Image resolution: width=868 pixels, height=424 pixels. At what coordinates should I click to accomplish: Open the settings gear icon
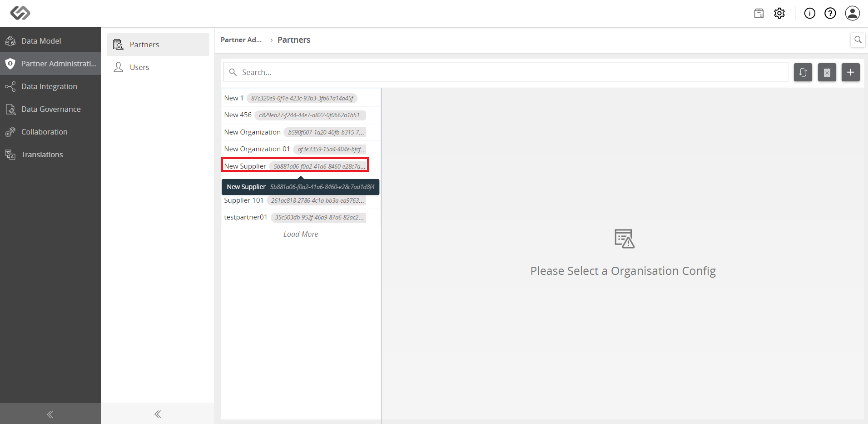click(x=779, y=13)
